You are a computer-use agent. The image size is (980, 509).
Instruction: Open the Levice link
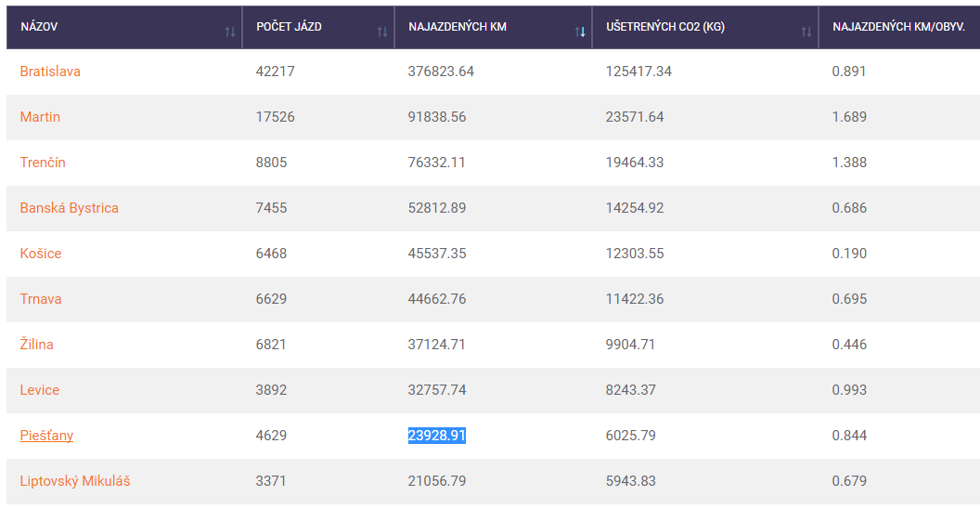tap(40, 390)
